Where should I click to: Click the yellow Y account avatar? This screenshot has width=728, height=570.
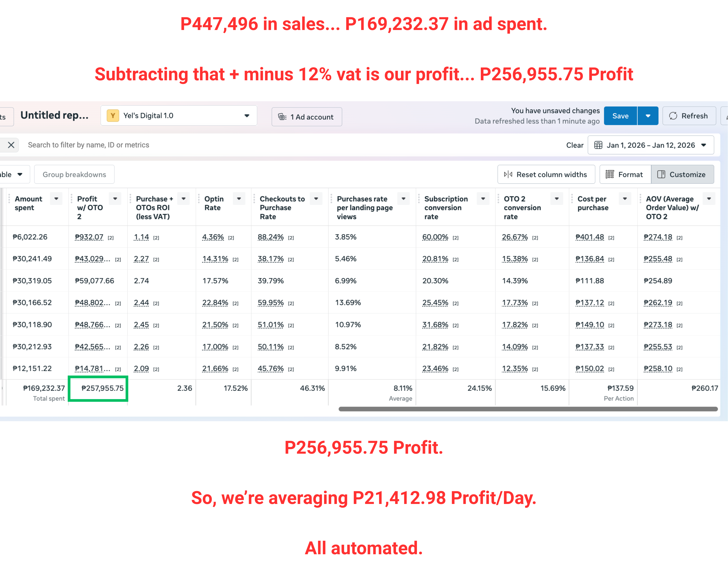coord(113,115)
